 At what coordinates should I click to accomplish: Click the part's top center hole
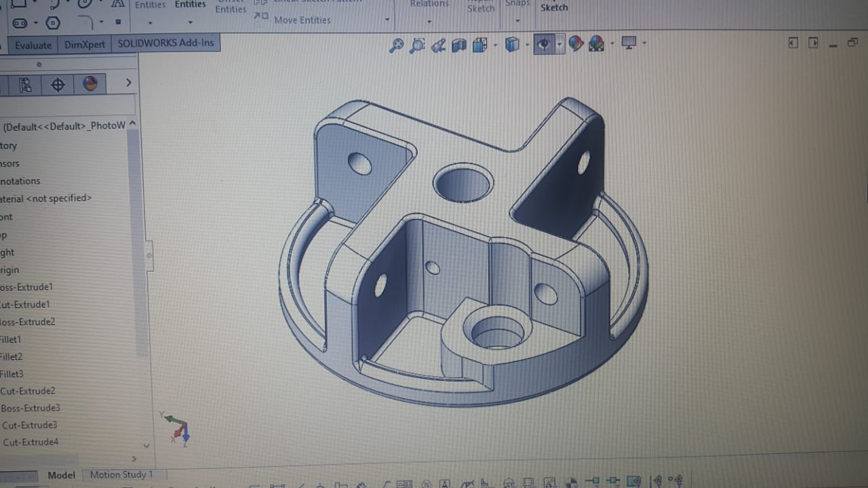pyautogui.click(x=462, y=182)
